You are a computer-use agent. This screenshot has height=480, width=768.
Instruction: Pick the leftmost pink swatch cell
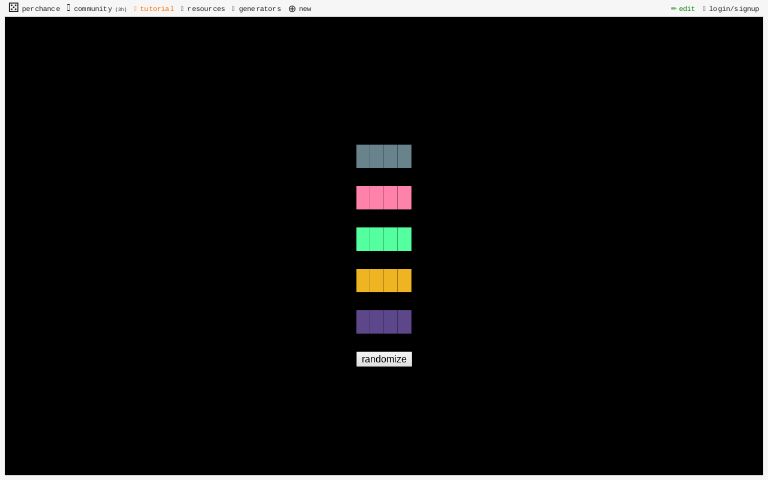[363, 198]
